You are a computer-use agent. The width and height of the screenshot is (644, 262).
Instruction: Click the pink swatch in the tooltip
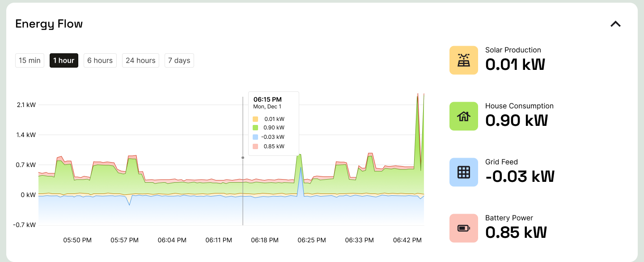click(x=255, y=146)
